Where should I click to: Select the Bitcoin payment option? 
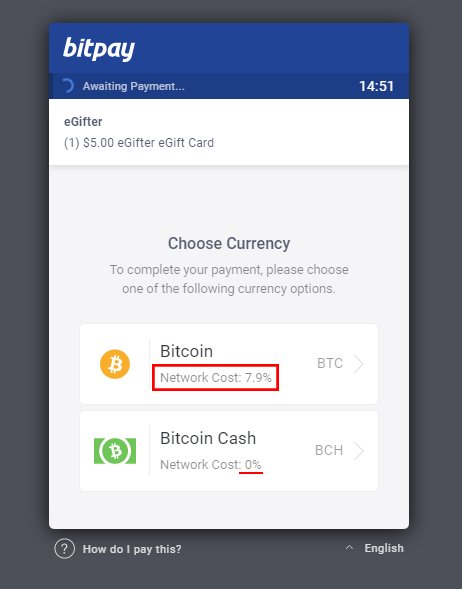click(x=229, y=364)
